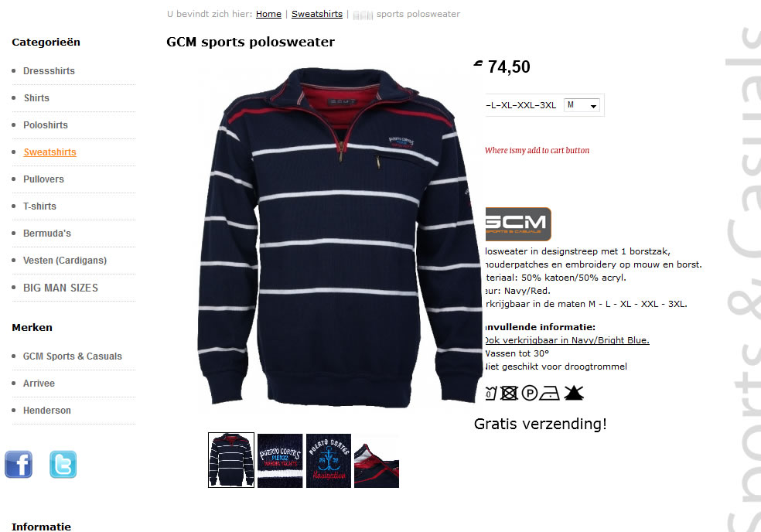Click the GCM brand logo
The height and width of the screenshot is (532, 761).
[518, 224]
